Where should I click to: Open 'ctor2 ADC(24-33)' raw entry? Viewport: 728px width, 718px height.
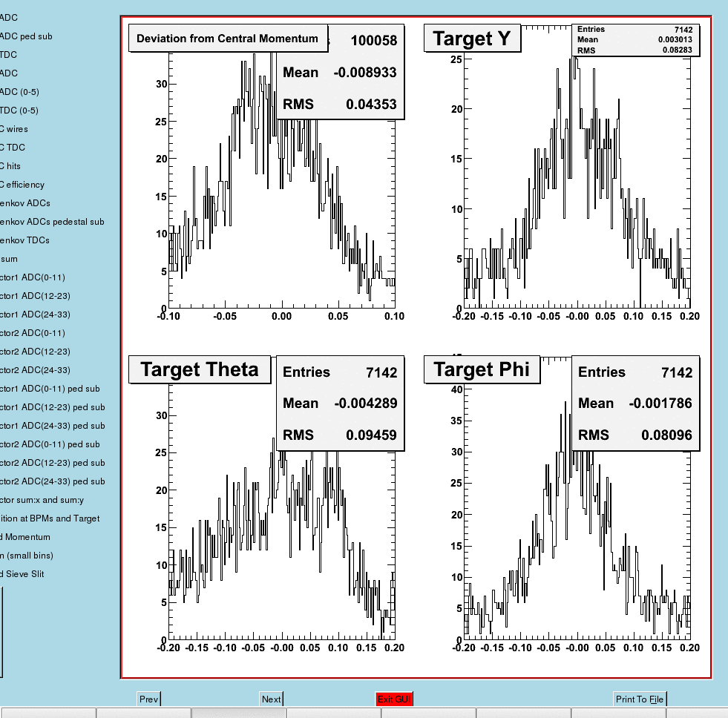pos(36,370)
